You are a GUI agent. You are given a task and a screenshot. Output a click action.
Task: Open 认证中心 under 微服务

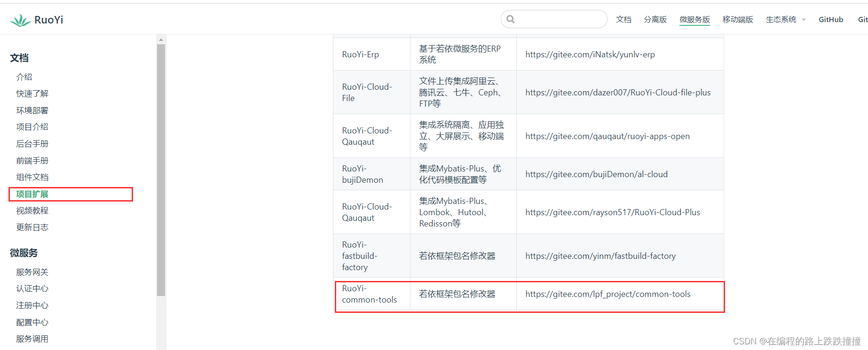[32, 288]
